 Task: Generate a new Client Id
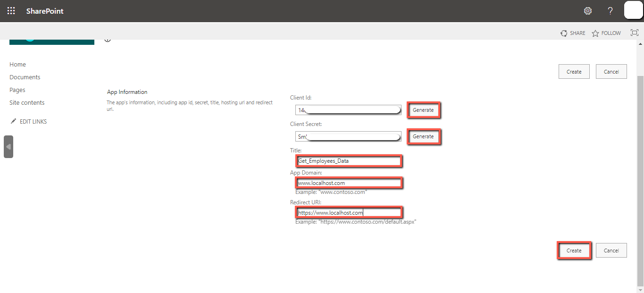tap(423, 110)
